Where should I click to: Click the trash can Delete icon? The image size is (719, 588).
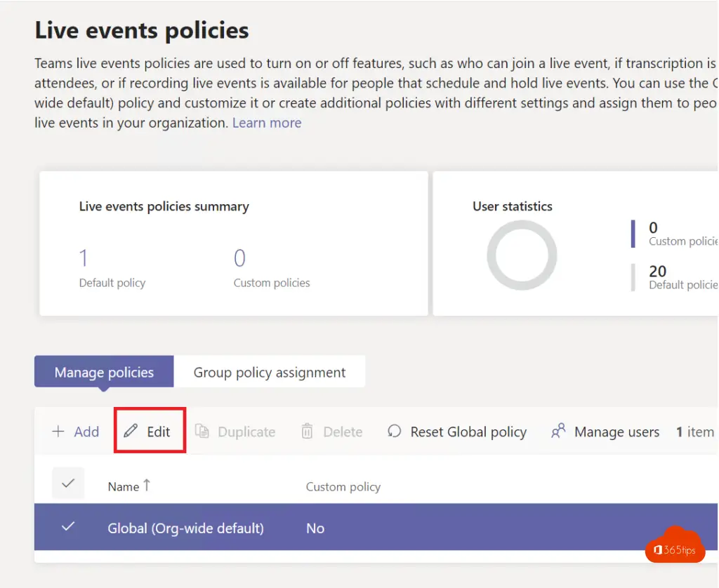coord(307,432)
